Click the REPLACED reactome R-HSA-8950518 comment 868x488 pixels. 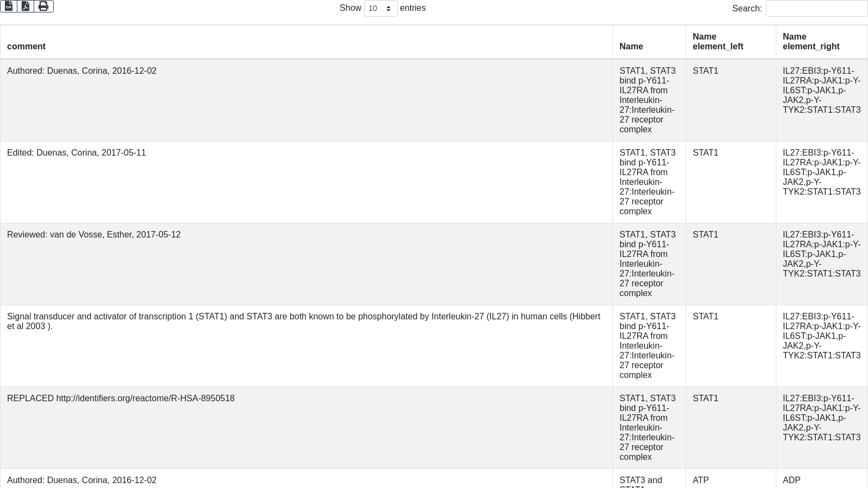point(121,399)
